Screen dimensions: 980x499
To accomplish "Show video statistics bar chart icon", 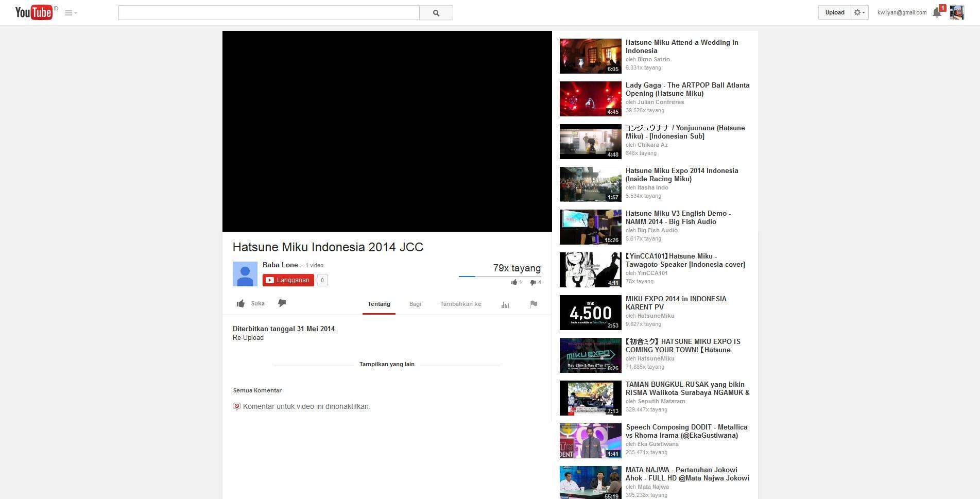I will [505, 304].
